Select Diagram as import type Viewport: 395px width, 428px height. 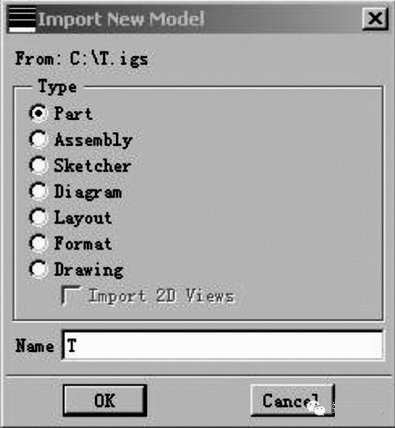tap(38, 191)
